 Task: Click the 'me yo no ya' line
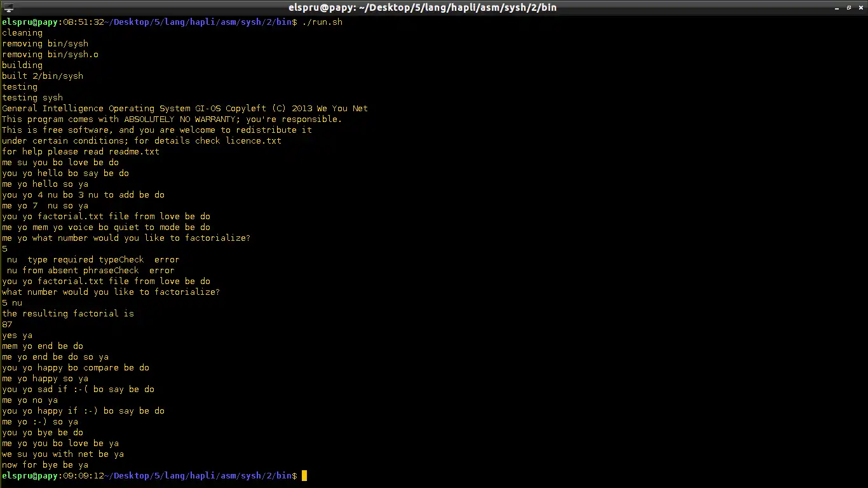click(x=30, y=400)
